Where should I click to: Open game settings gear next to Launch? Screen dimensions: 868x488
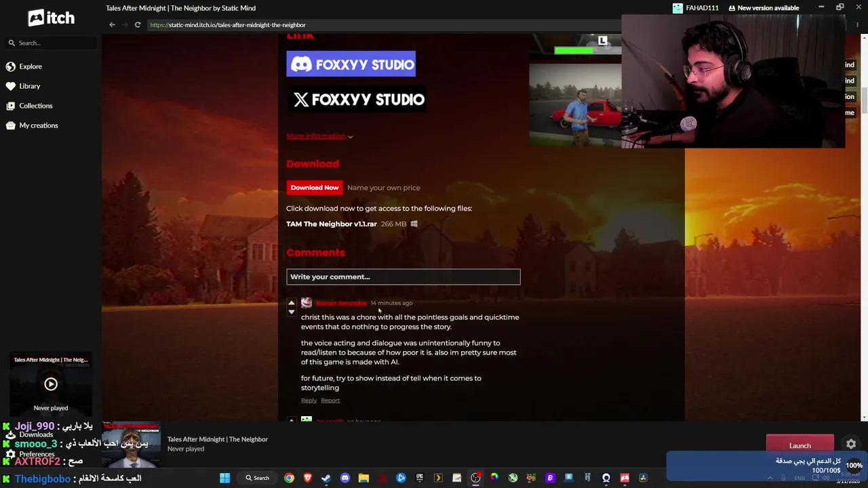pyautogui.click(x=851, y=445)
